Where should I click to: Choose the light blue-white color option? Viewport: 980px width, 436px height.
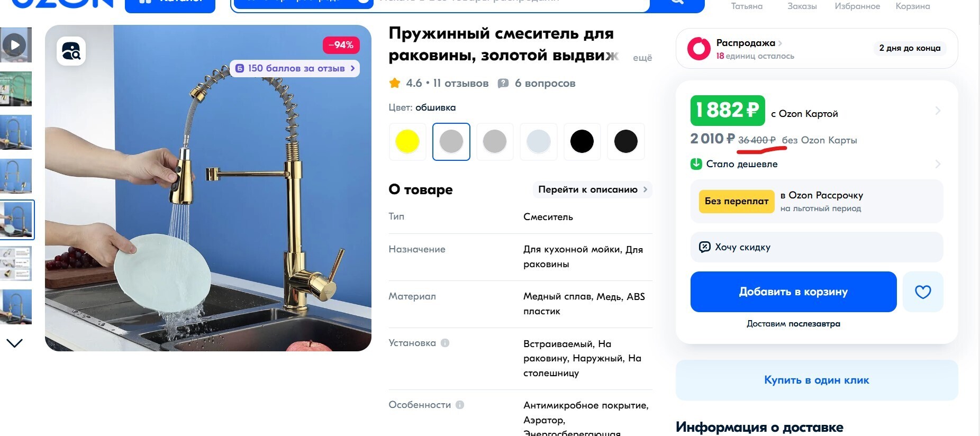coord(539,141)
